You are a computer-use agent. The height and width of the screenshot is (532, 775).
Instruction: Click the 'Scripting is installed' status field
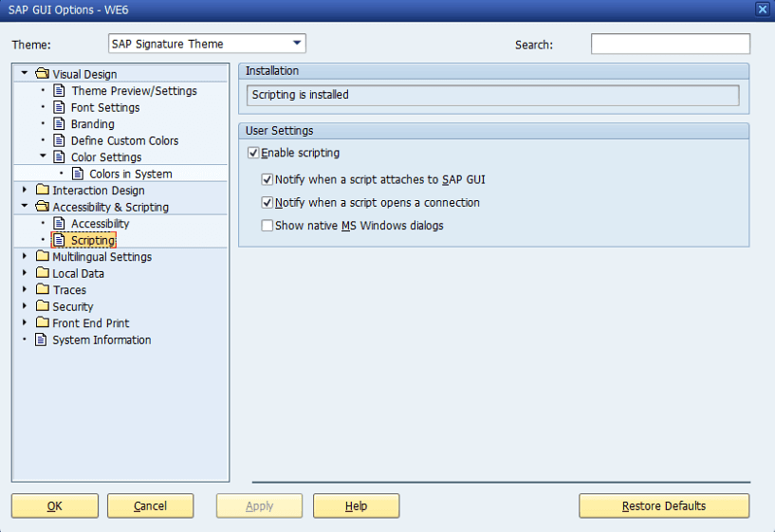click(492, 95)
